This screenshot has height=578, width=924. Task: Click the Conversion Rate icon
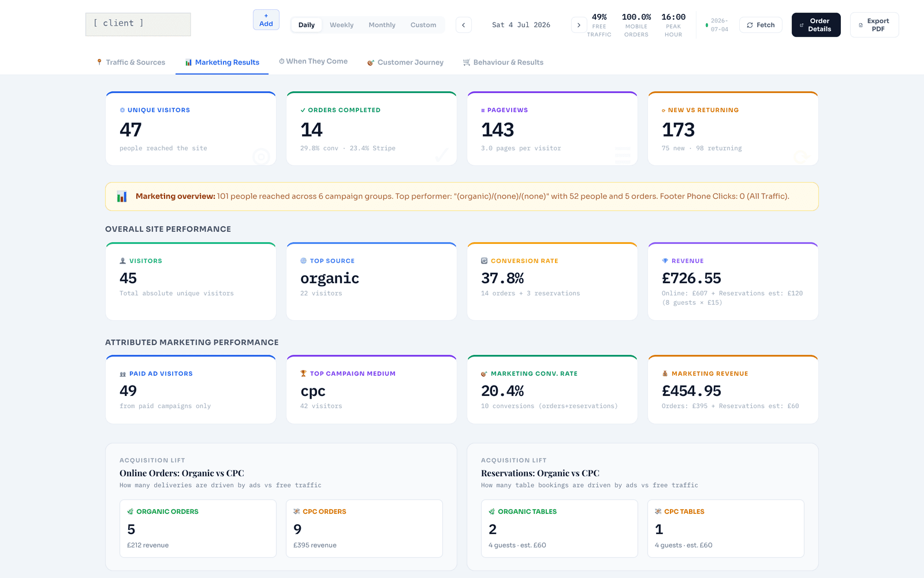(484, 261)
